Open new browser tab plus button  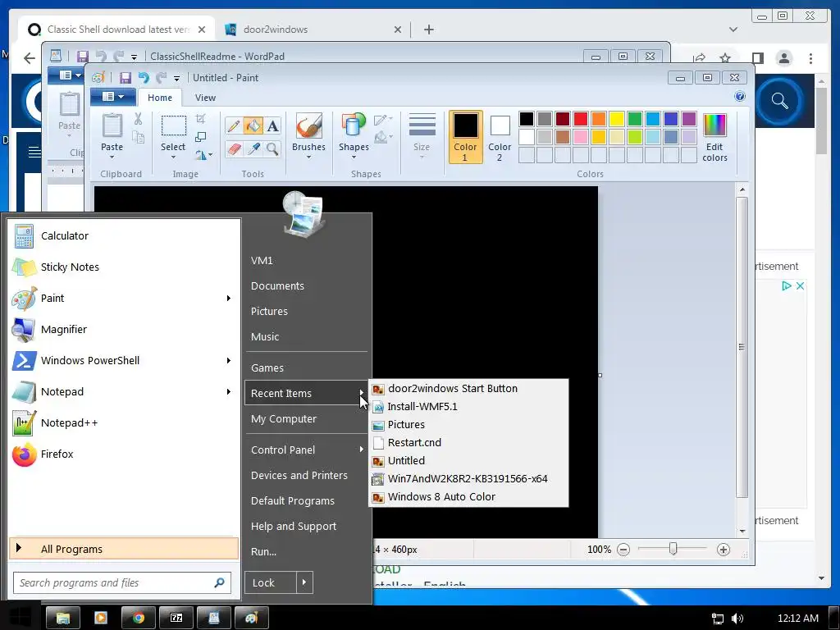(x=428, y=30)
